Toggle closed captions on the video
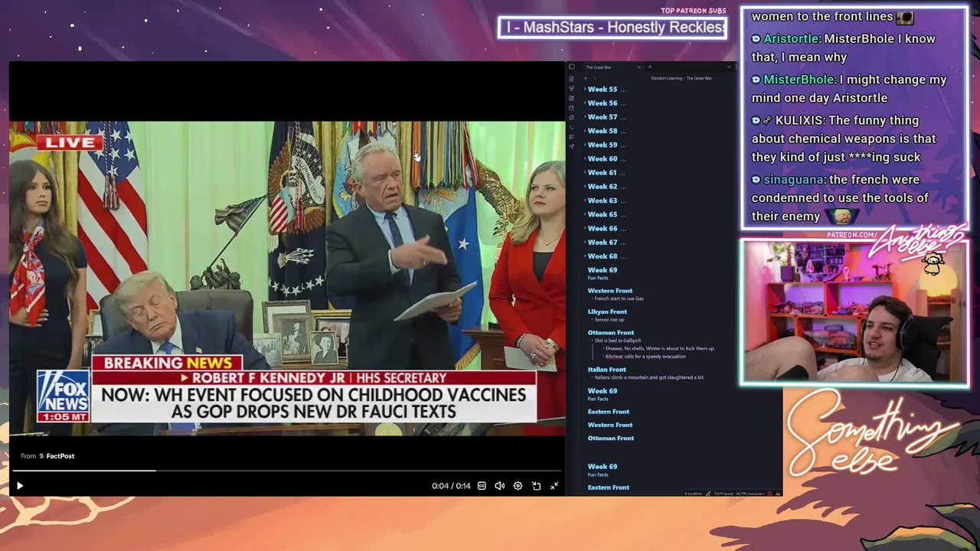 click(482, 486)
